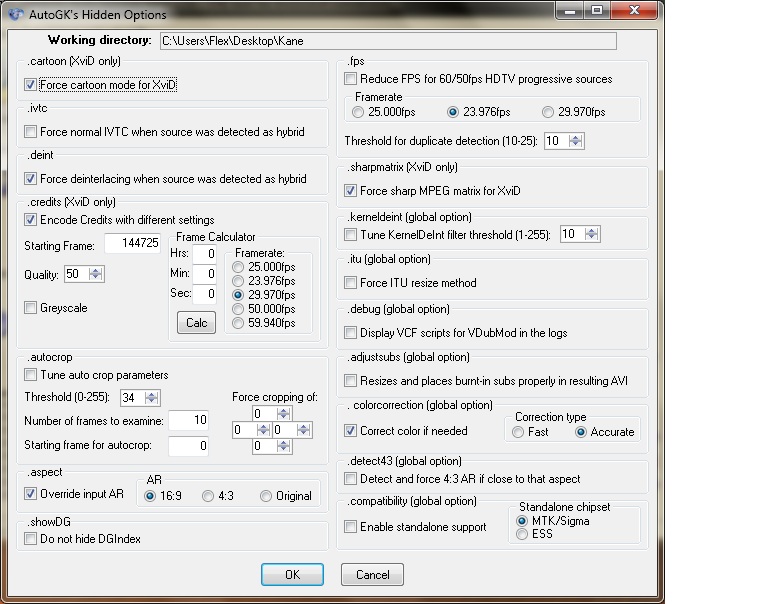Toggle Encode Credits with different settings
The width and height of the screenshot is (768, 604).
pyautogui.click(x=30, y=219)
